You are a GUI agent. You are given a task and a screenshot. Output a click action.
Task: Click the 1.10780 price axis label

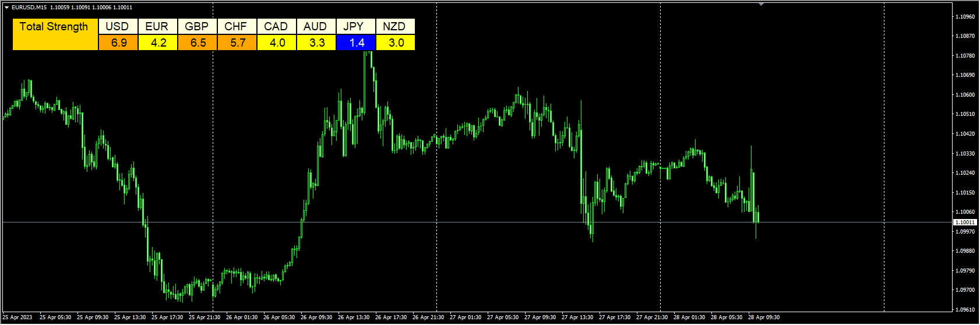[965, 55]
